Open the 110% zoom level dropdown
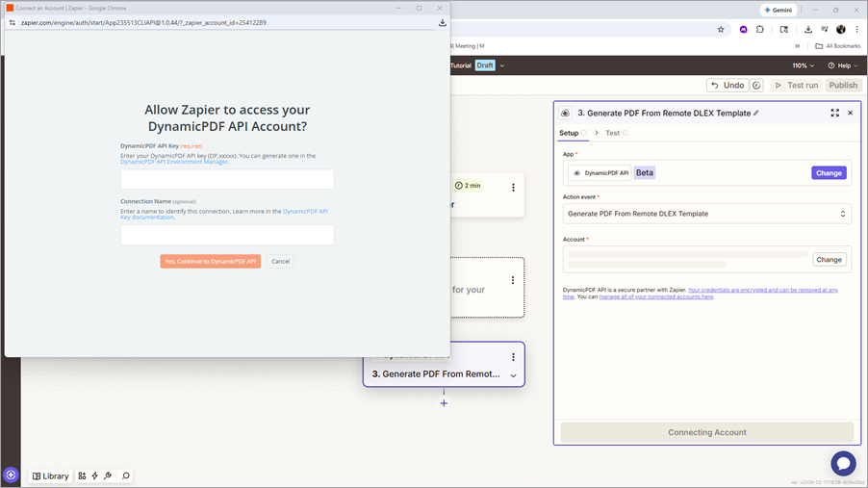The image size is (868, 488). [804, 65]
